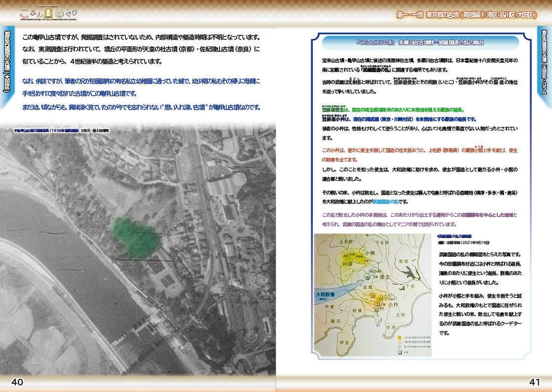Click the label 駿河 on the map
Screen dimensions: 552x392
click(x=334, y=321)
